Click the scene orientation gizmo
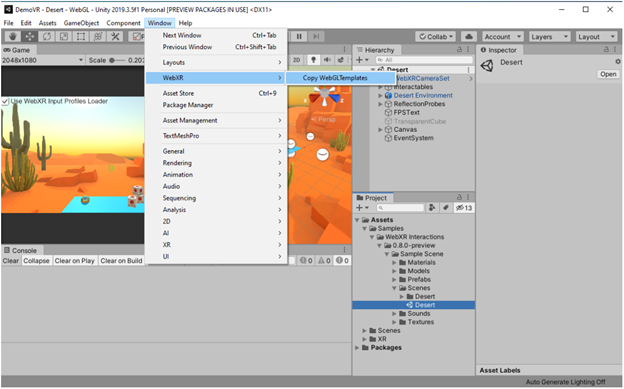Screen dimensions: 624x389 325,96
